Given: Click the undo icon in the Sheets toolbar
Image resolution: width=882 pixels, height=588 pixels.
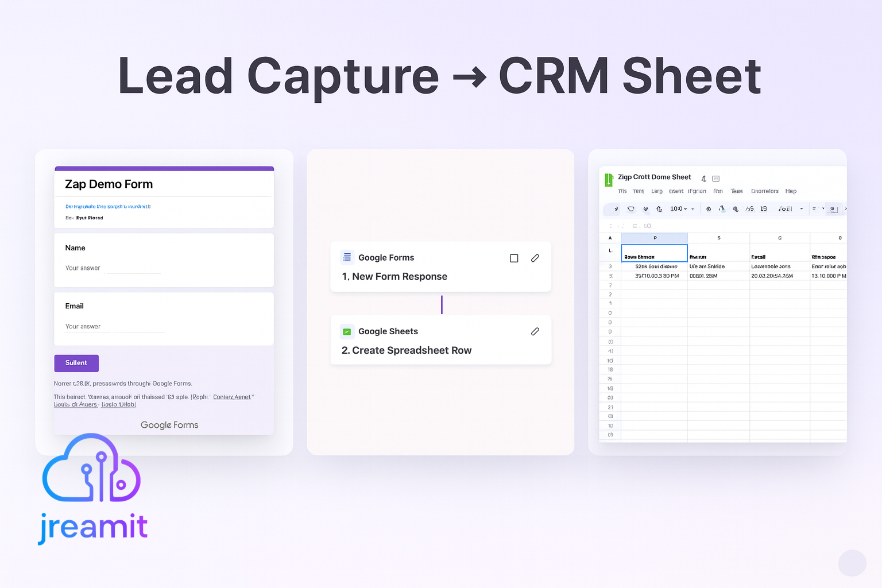Looking at the screenshot, I should 616,208.
